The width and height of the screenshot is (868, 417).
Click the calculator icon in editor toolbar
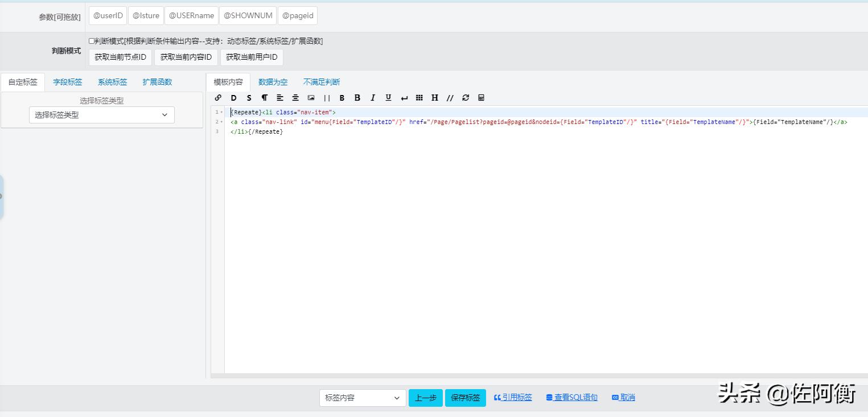tap(481, 98)
